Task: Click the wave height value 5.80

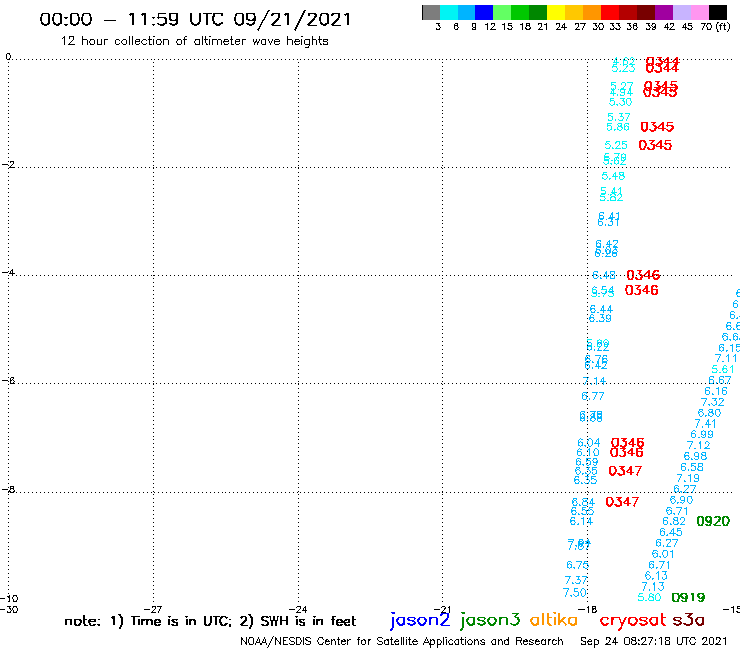Action: pos(649,598)
